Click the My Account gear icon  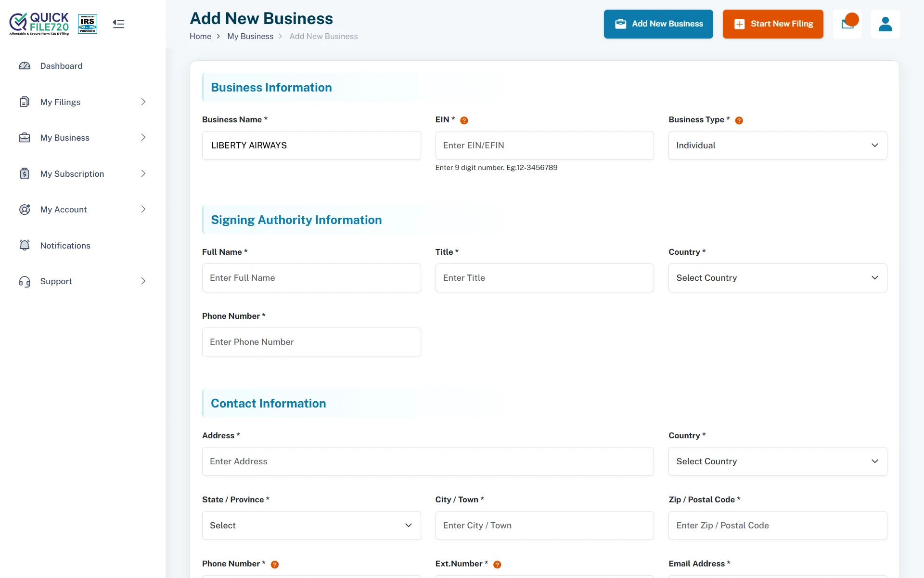coord(25,209)
